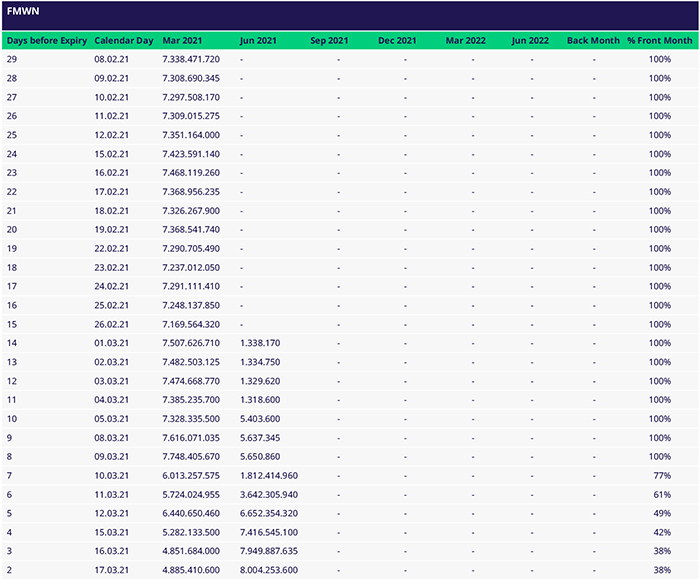Click the Jun 2022 column header
The height and width of the screenshot is (579, 700).
pyautogui.click(x=530, y=41)
